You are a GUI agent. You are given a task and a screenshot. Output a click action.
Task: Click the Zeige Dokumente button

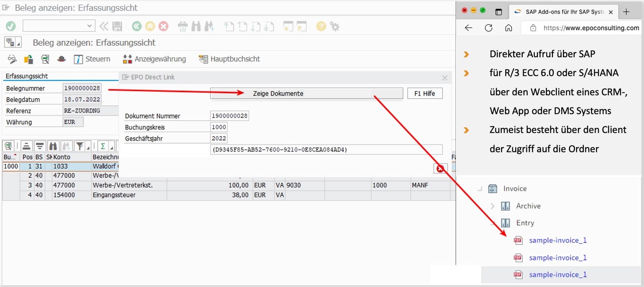[307, 94]
